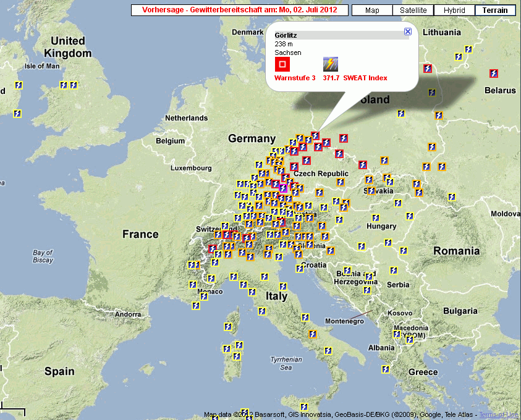Click the Warnstufe 3 red text
Image resolution: width=521 pixels, height=420 pixels.
point(295,78)
